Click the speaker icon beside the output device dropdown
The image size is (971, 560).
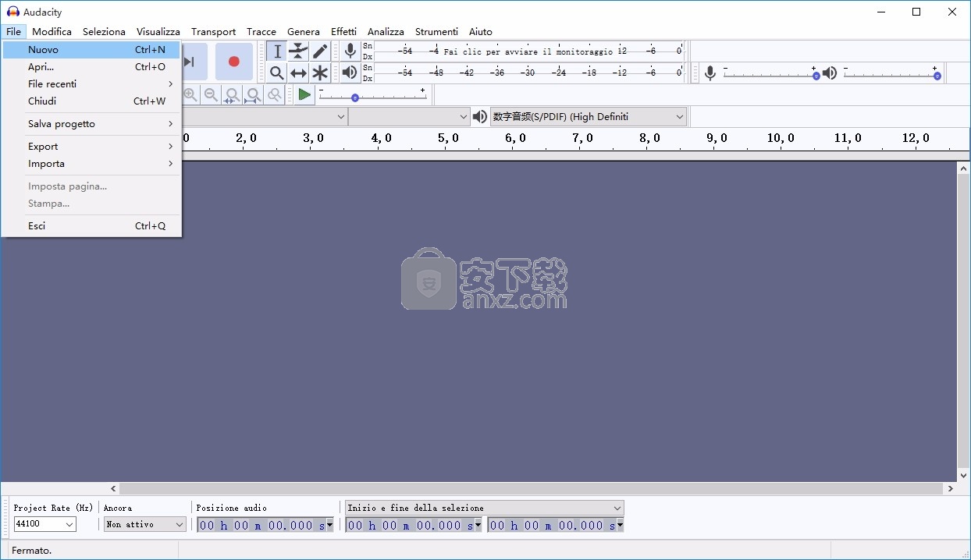coord(480,117)
